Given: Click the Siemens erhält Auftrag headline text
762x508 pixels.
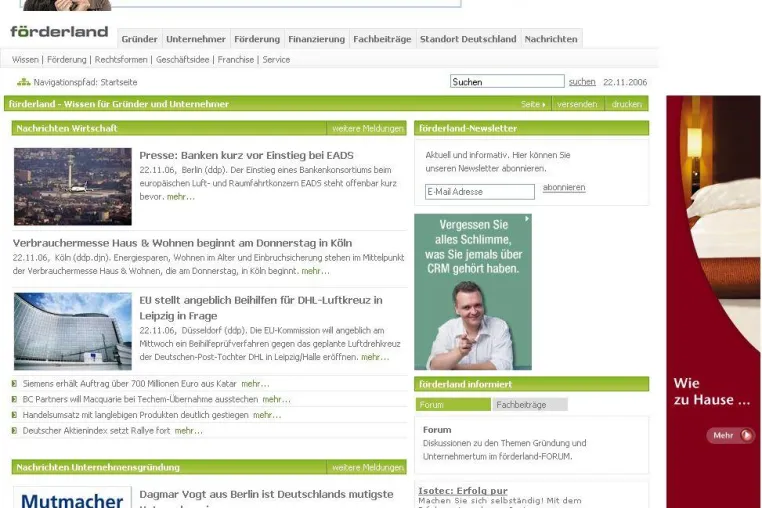Looking at the screenshot, I should pos(129,384).
